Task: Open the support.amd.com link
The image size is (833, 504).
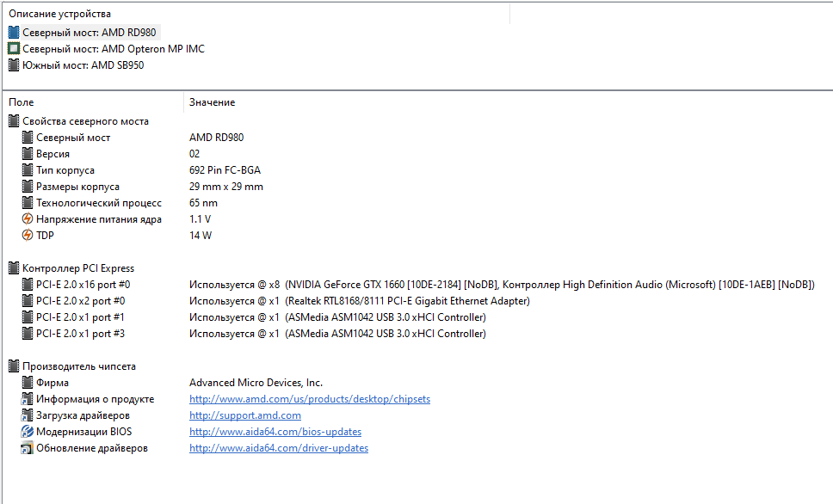Action: [x=245, y=415]
